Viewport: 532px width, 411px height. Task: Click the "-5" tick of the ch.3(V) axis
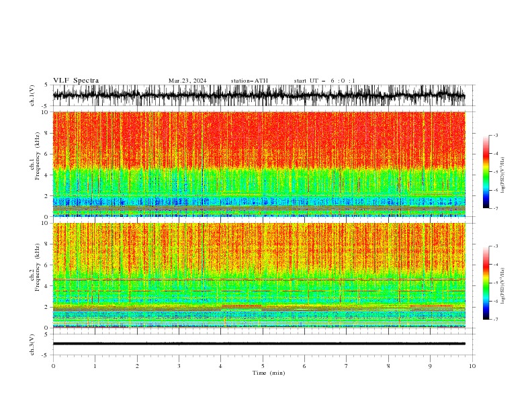(46, 355)
